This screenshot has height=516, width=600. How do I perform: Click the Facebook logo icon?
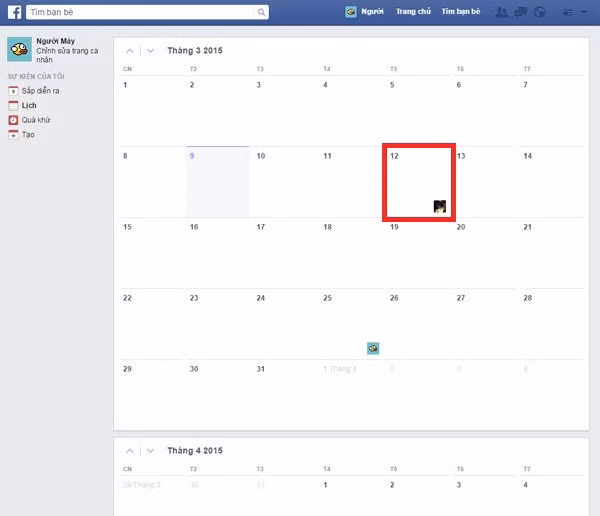15,12
